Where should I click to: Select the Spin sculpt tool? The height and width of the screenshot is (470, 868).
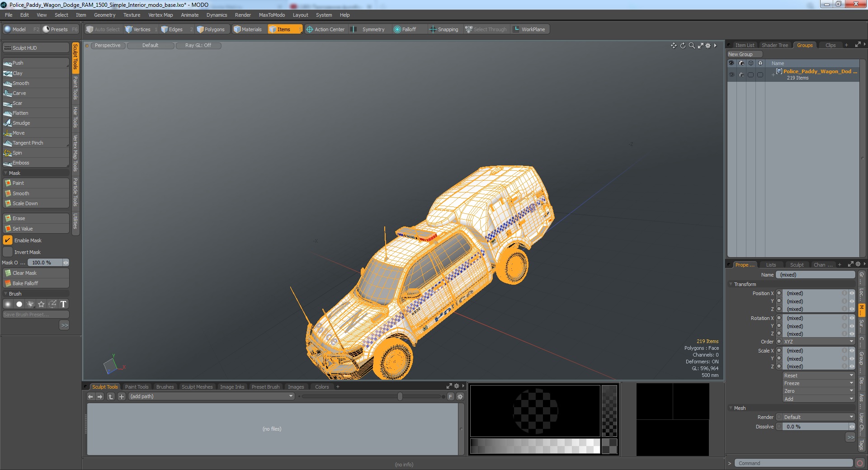point(36,153)
